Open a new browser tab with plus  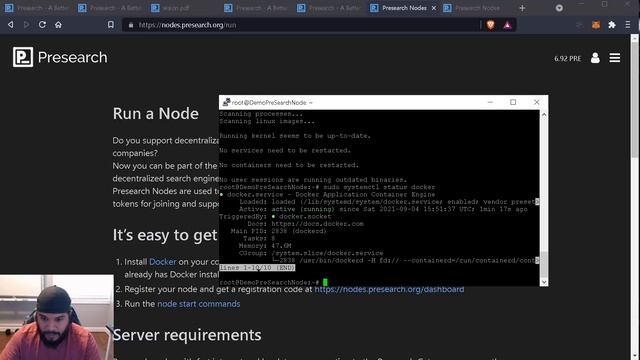tap(522, 8)
